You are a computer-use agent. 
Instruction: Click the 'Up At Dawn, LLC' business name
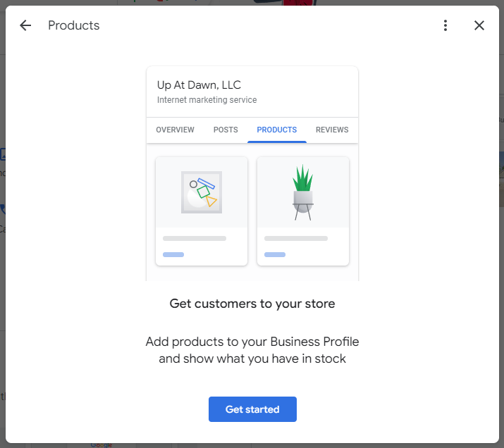pyautogui.click(x=199, y=85)
